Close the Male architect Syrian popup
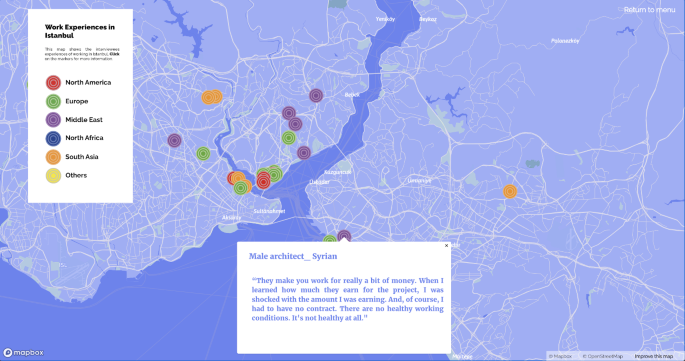 click(x=446, y=246)
